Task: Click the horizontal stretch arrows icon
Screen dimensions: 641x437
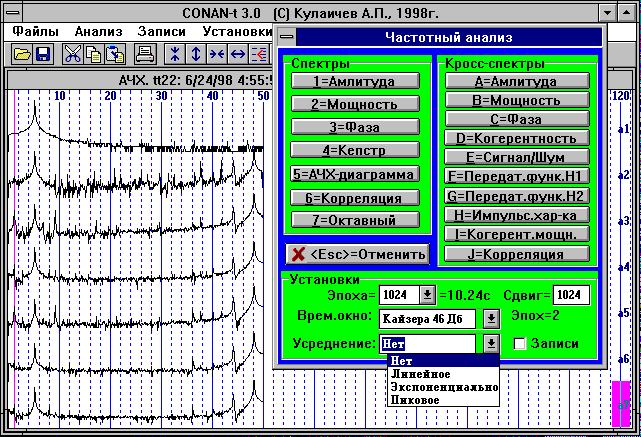Action: (238, 54)
